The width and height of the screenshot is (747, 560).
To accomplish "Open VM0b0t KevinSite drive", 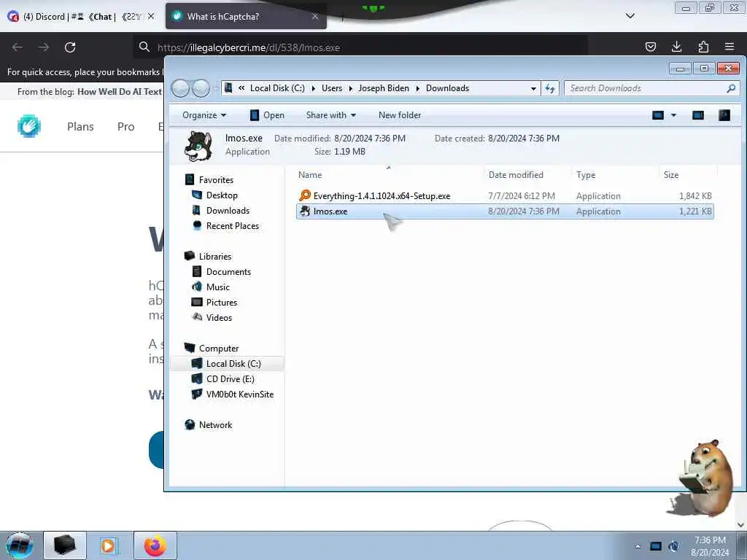I will pos(239,394).
